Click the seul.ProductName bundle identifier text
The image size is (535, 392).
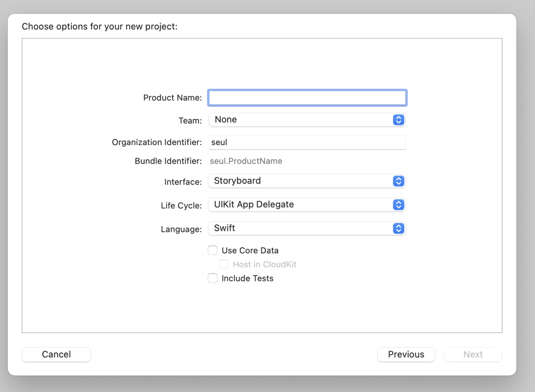coord(246,161)
